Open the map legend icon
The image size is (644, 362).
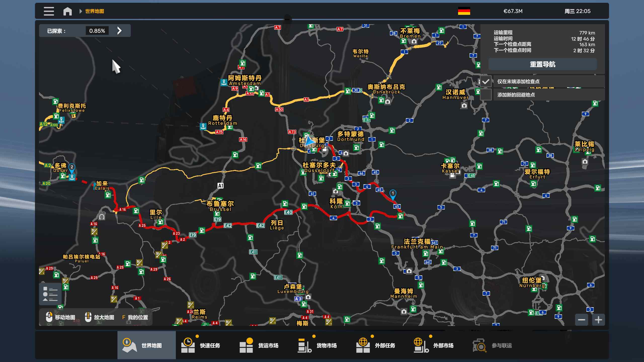(50, 294)
